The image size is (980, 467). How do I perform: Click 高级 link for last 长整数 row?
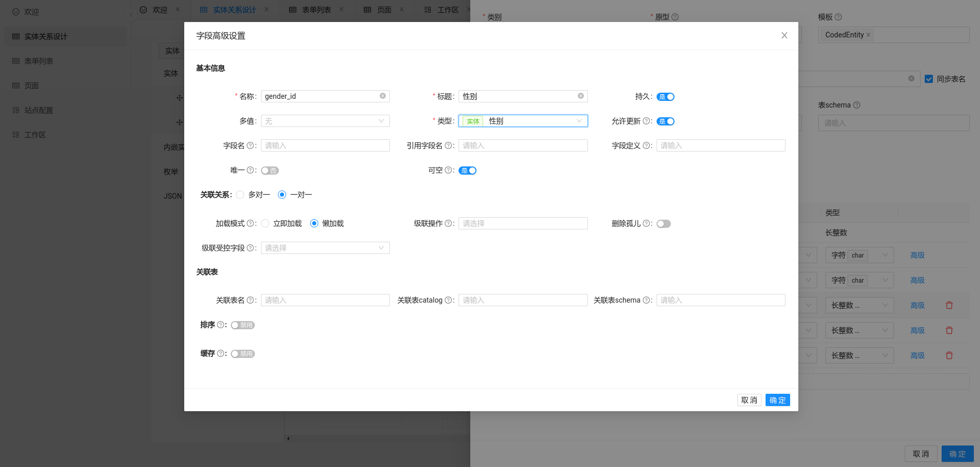pyautogui.click(x=918, y=355)
